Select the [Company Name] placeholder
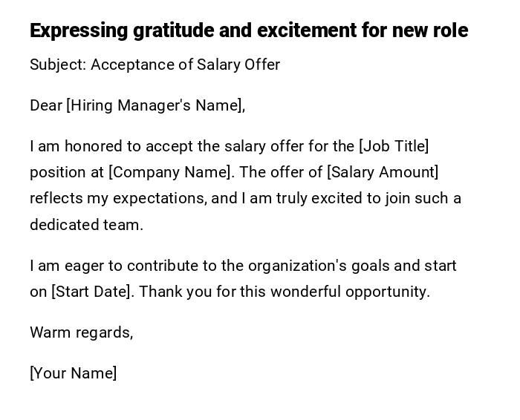The image size is (520, 420). (171, 172)
